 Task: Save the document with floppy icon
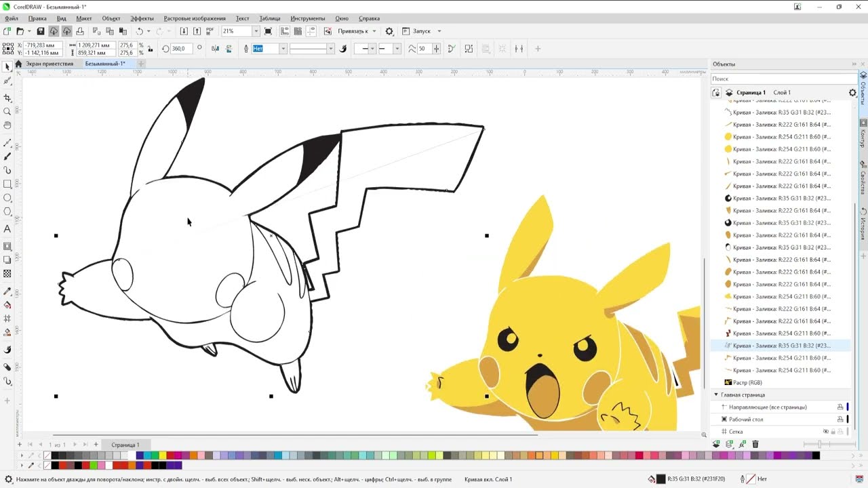pos(41,31)
